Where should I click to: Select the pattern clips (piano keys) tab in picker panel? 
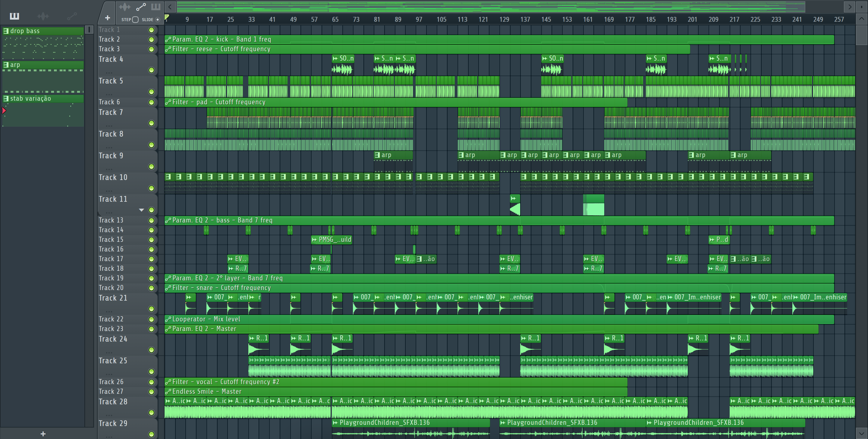click(14, 16)
